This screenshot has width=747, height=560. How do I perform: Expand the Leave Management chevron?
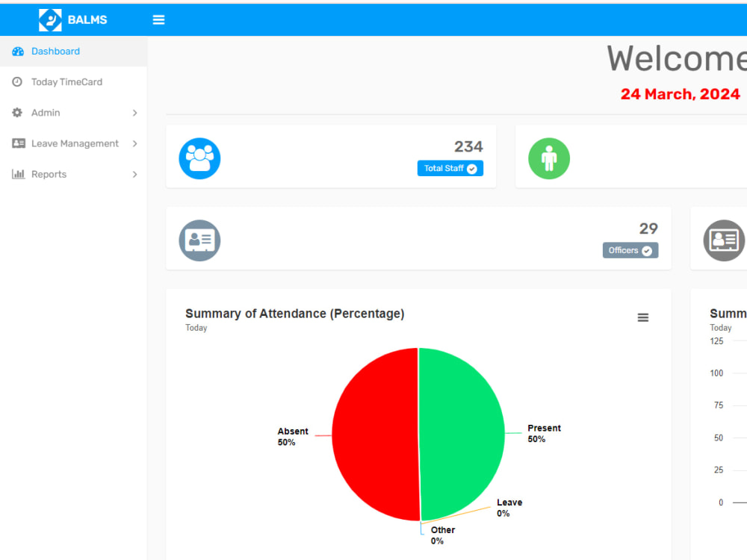coord(134,143)
